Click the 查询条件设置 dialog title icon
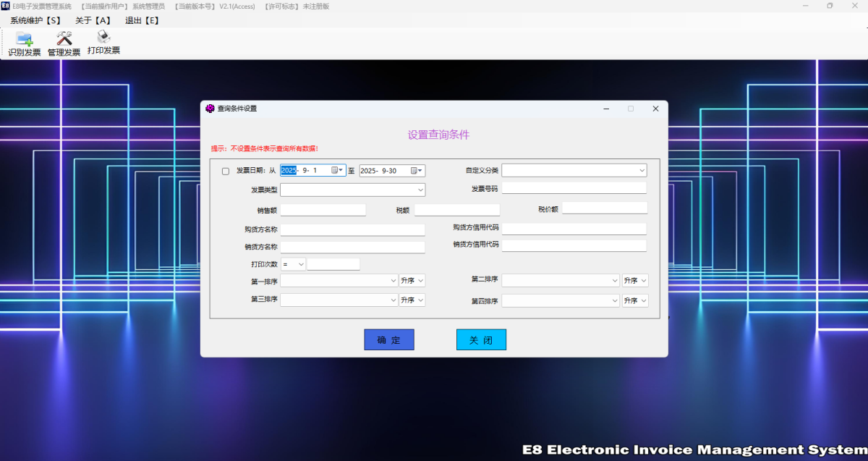 [210, 109]
